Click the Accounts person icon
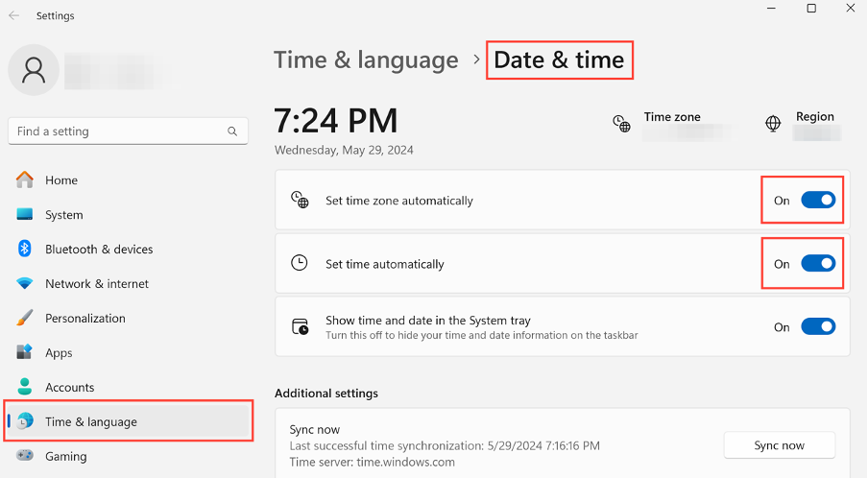Image resolution: width=868 pixels, height=478 pixels. coord(24,386)
